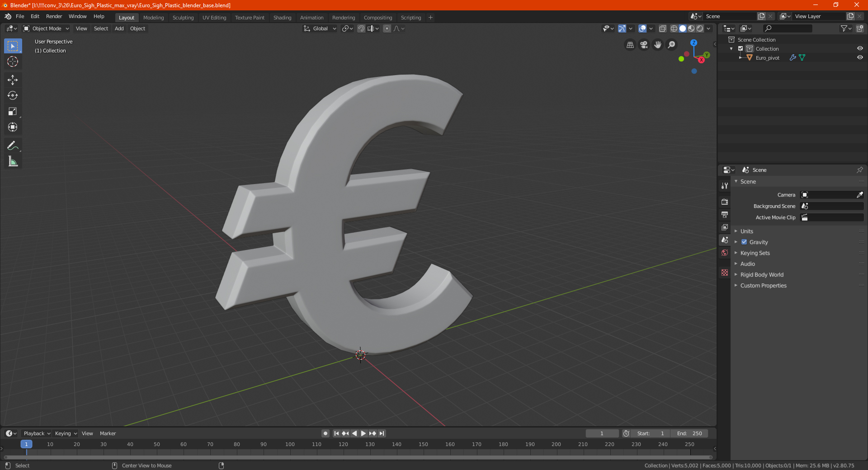The image size is (868, 470).
Task: Open outliner filter funnel
Action: [846, 28]
